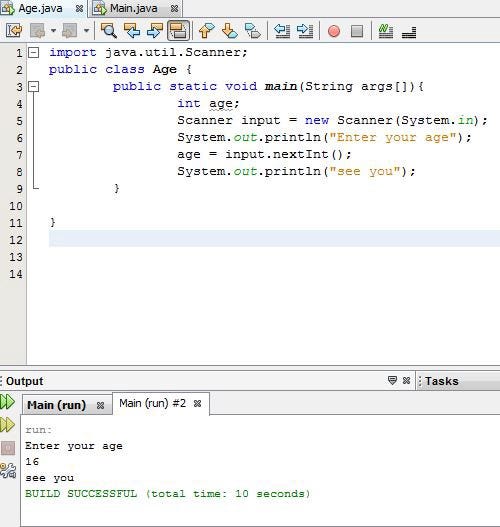Viewport: 500px width, 527px height.
Task: Click the Re-run green arrows button
Action: pyautogui.click(x=7, y=402)
